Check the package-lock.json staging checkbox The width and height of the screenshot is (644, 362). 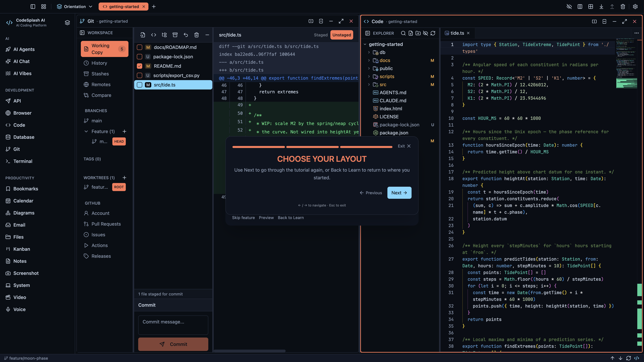pos(140,57)
